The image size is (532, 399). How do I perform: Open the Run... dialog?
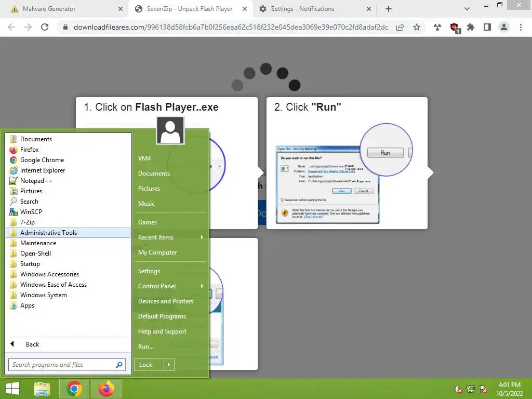click(x=170, y=347)
